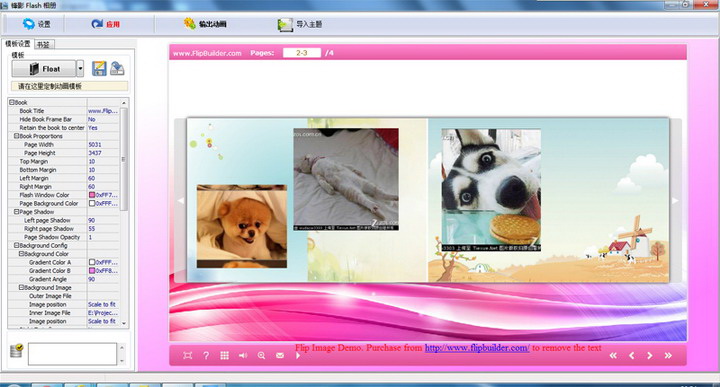Open the Flash Window Color swatch

coord(92,195)
